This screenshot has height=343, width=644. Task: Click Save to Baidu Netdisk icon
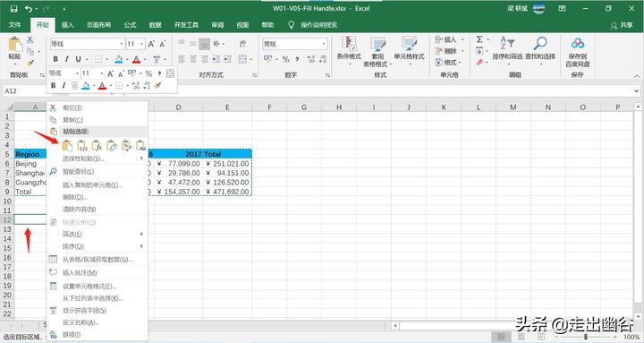coord(578,51)
